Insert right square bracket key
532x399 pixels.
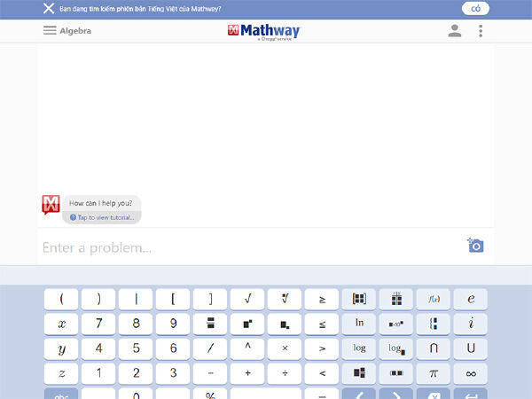[210, 299]
